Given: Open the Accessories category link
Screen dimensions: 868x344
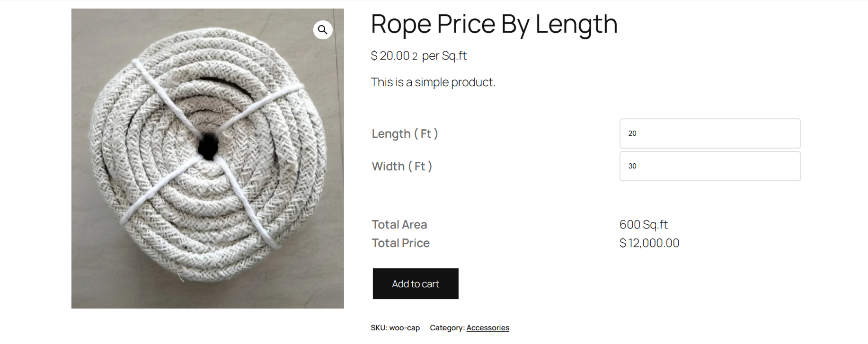Looking at the screenshot, I should coord(487,328).
